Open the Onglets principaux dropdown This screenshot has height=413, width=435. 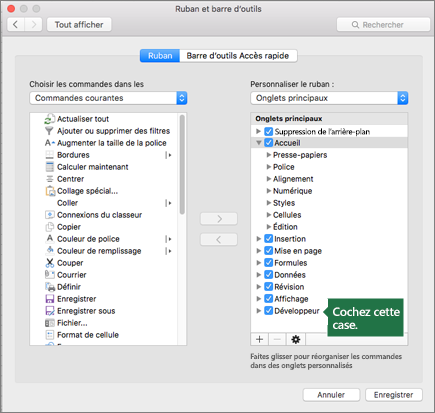pyautogui.click(x=329, y=98)
